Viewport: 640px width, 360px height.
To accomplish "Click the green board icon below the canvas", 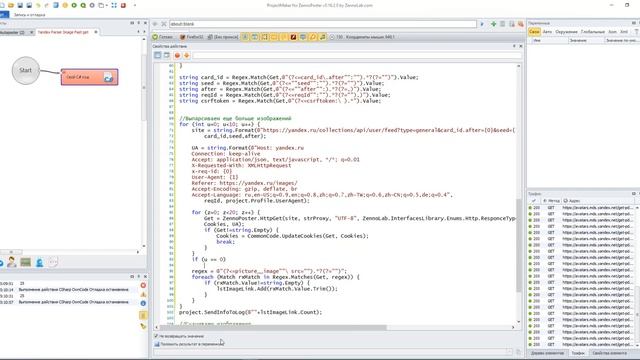I will pyautogui.click(x=26, y=262).
